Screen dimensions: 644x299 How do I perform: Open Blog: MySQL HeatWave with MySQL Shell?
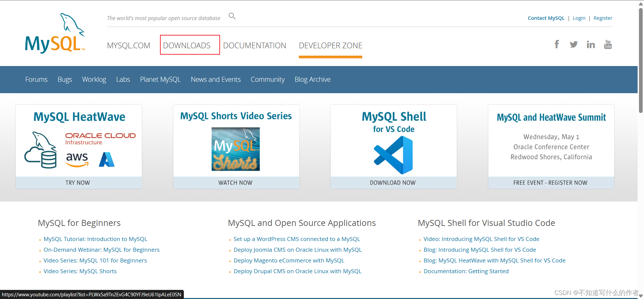pos(494,260)
